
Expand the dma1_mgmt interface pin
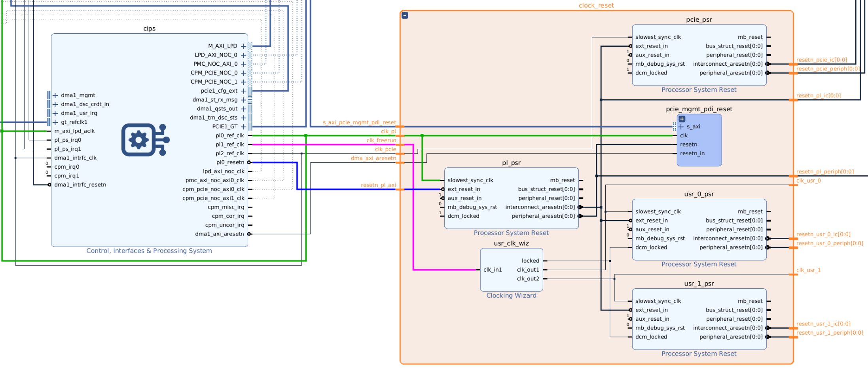(x=55, y=95)
